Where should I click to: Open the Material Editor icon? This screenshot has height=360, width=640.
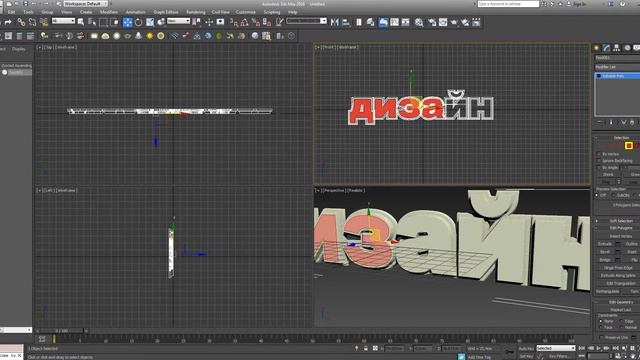click(x=419, y=22)
